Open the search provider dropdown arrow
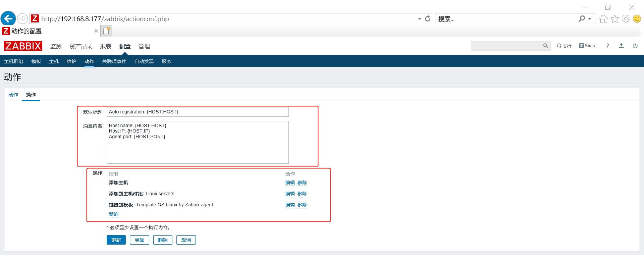 click(590, 19)
